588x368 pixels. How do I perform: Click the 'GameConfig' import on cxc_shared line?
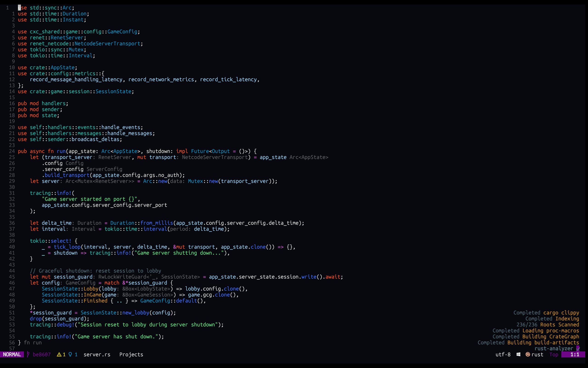122,32
